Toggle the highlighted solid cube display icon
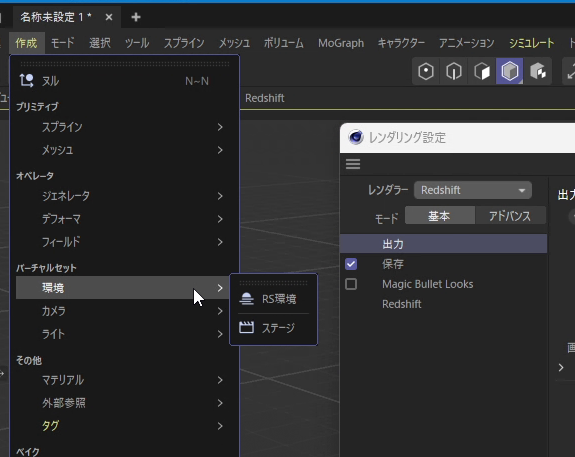575x457 pixels. tap(510, 71)
